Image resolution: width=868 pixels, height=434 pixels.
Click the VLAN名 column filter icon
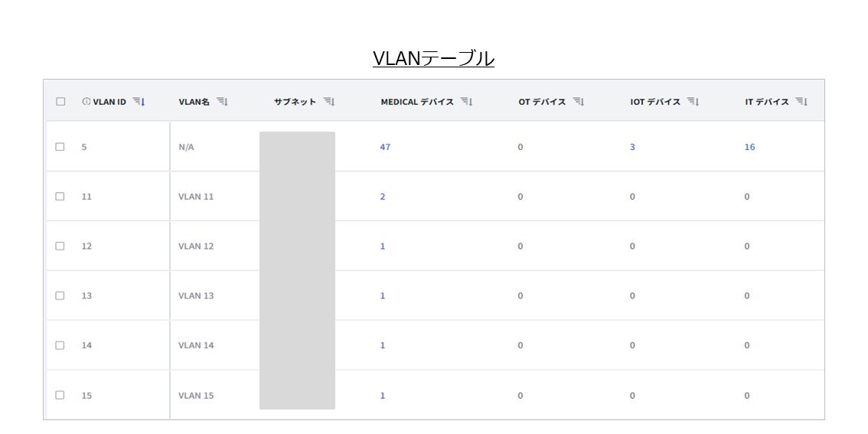tap(222, 102)
